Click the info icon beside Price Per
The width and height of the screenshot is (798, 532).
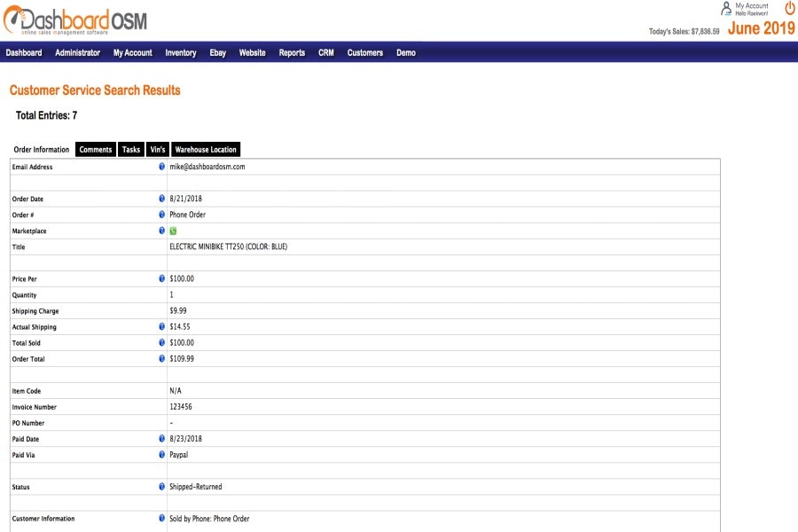160,278
